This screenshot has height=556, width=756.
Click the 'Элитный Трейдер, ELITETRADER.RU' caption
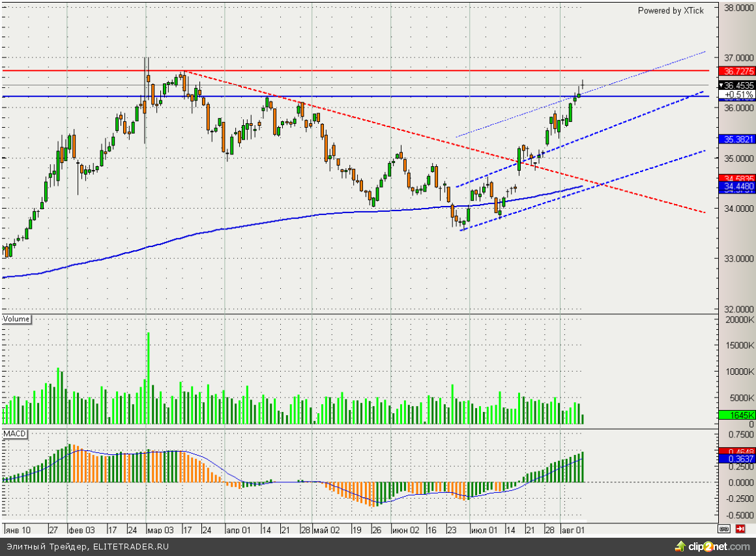point(88,546)
